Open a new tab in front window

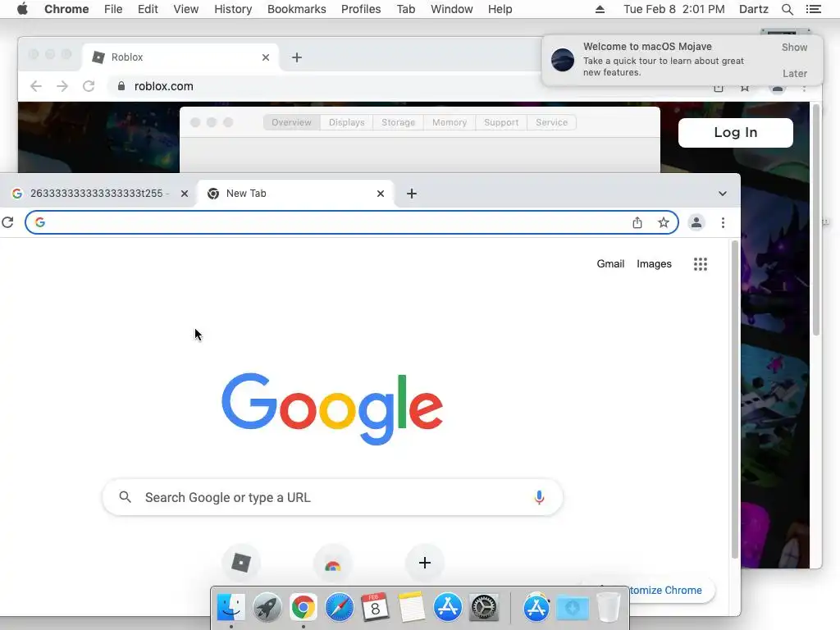click(x=412, y=194)
